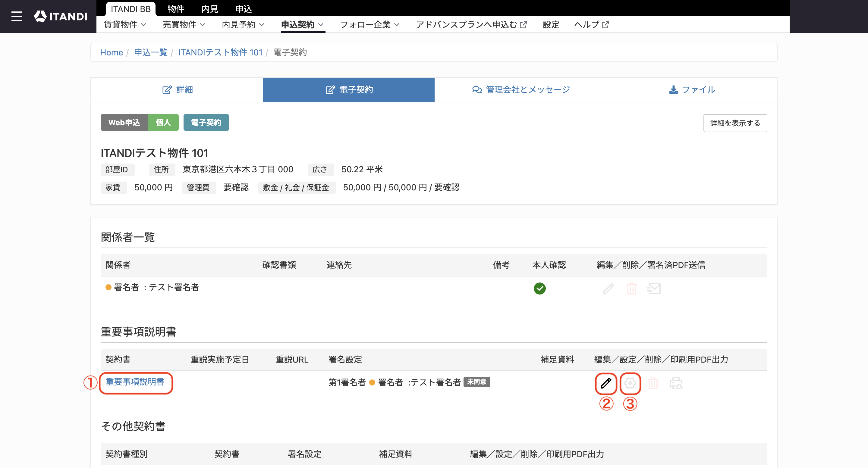Expand the 内見予約 dropdown

pos(243,25)
